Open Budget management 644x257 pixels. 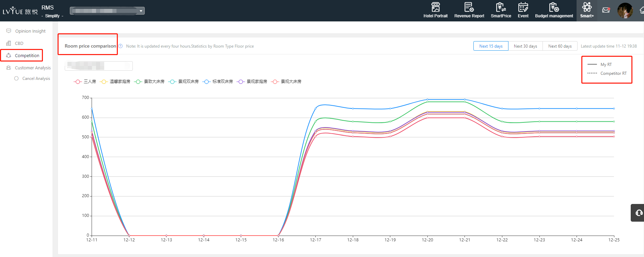[x=554, y=11]
